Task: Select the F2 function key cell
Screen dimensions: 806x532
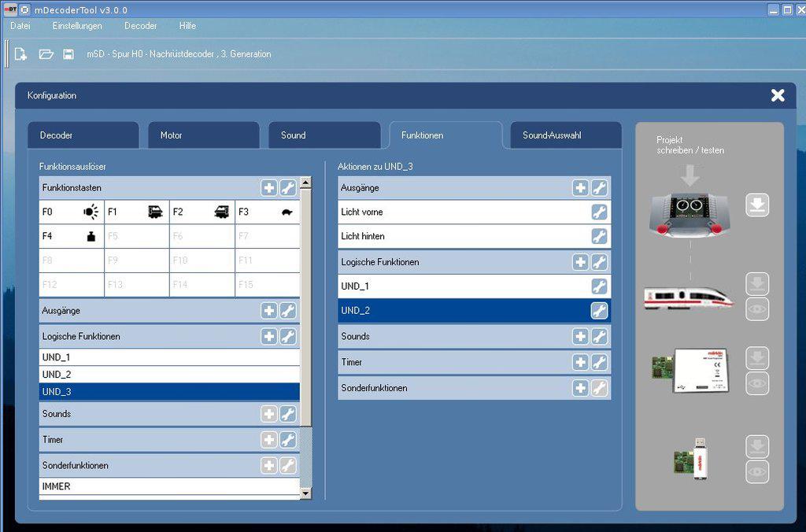Action: (x=201, y=212)
